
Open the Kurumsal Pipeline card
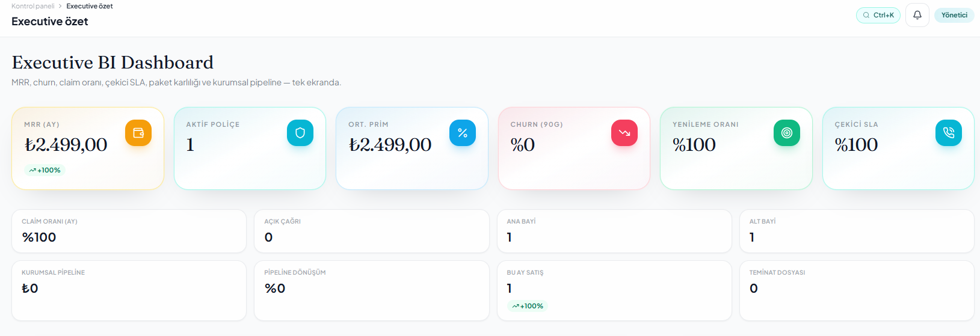click(129, 290)
